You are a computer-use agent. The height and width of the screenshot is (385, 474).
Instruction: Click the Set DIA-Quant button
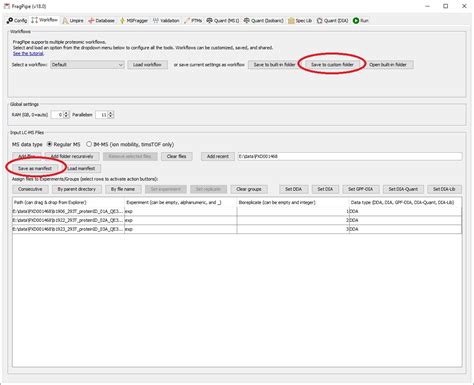click(x=403, y=189)
